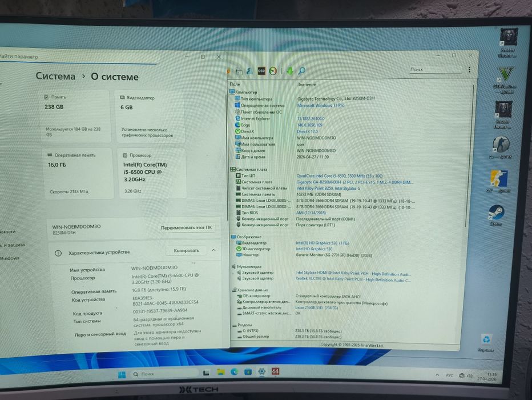Open the three-dot menu in AIDA64
The height and width of the screenshot is (400, 532).
pyautogui.click(x=469, y=70)
